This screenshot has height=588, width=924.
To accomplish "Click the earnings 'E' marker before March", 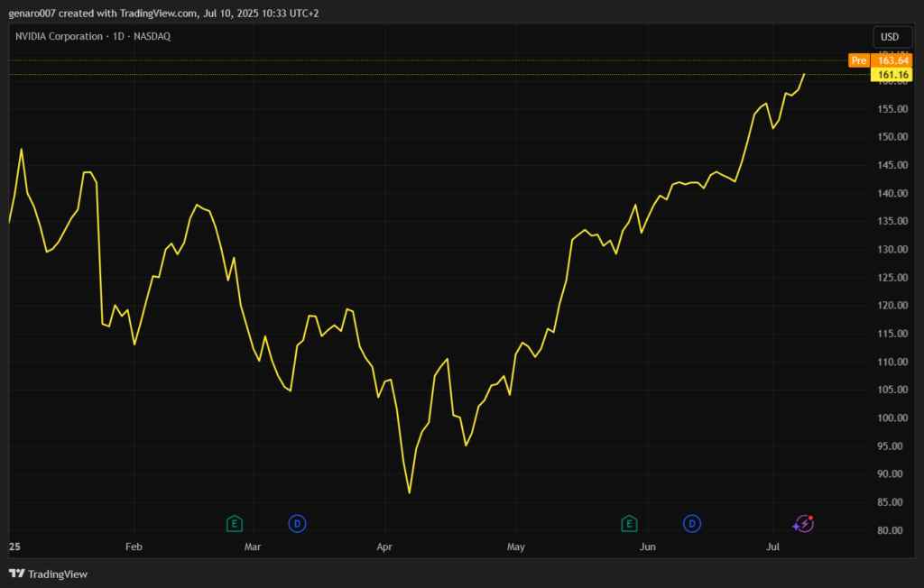I will [234, 523].
